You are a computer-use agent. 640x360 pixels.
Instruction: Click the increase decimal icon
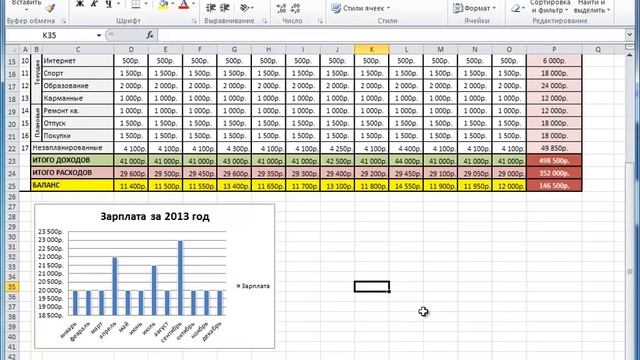tap(281, 8)
